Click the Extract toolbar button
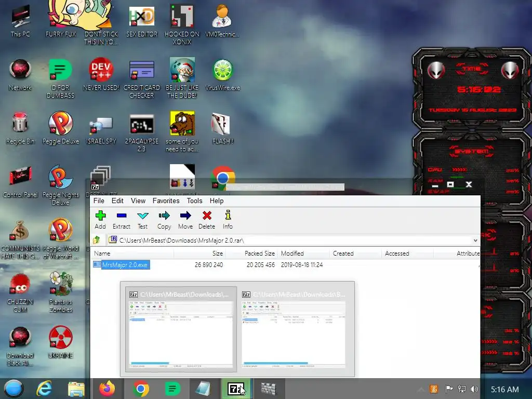 tap(122, 220)
